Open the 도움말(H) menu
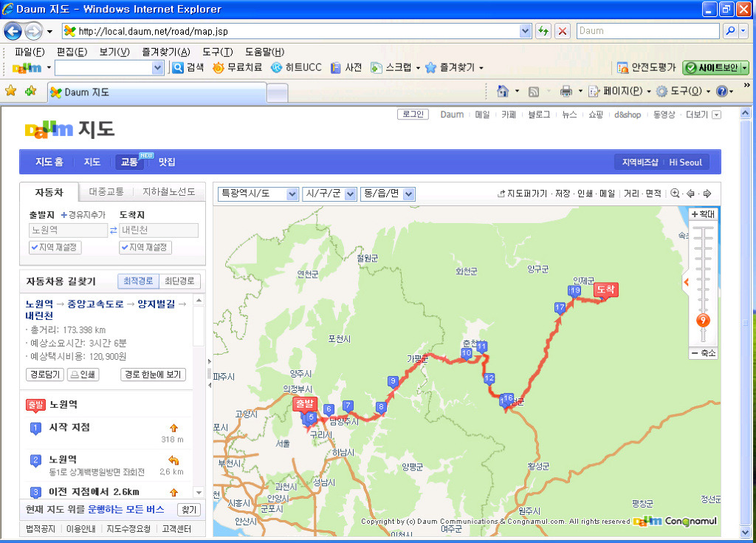756x543 pixels. coord(265,52)
